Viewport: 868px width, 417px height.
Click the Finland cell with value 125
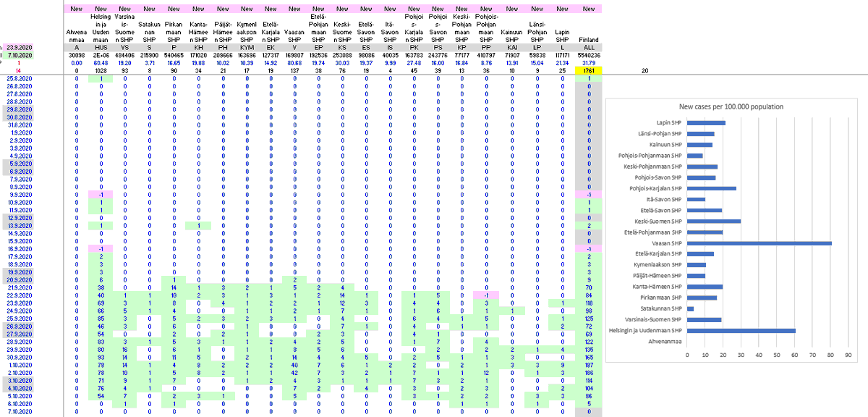[590, 319]
